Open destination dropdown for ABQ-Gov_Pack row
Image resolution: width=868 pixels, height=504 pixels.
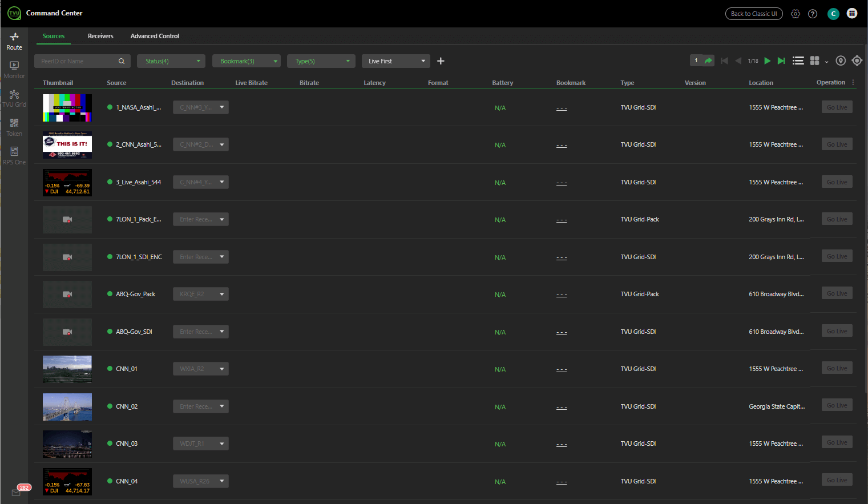[x=201, y=294]
